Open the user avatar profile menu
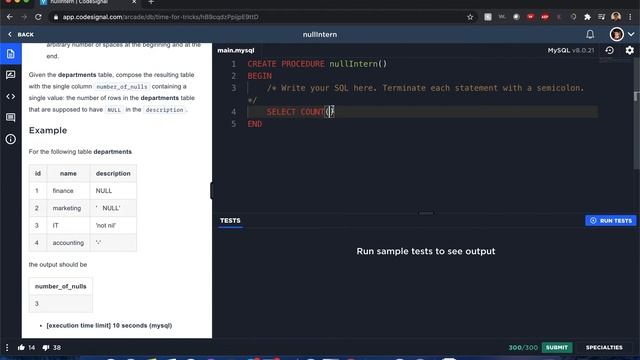This screenshot has height=360, width=640. (616, 34)
